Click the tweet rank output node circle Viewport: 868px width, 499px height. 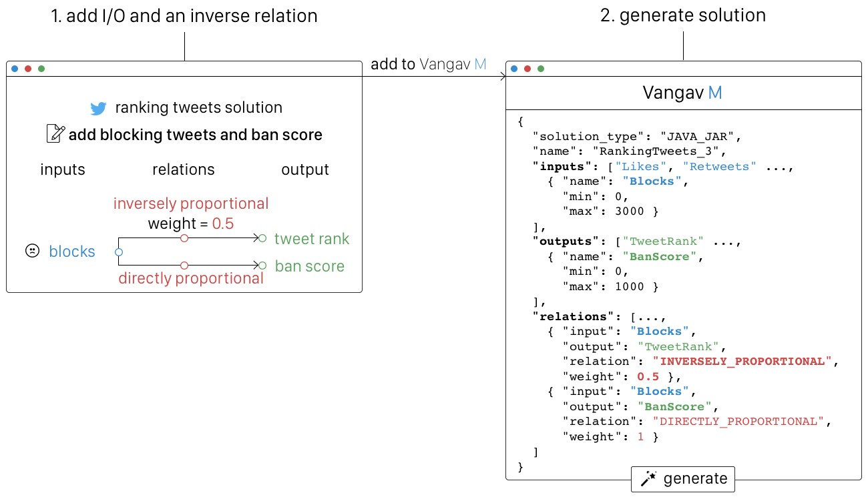262,238
